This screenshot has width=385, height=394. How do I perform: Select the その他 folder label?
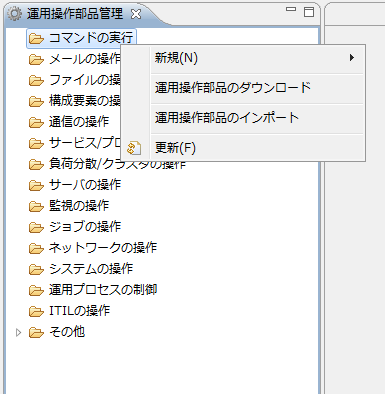pyautogui.click(x=67, y=332)
